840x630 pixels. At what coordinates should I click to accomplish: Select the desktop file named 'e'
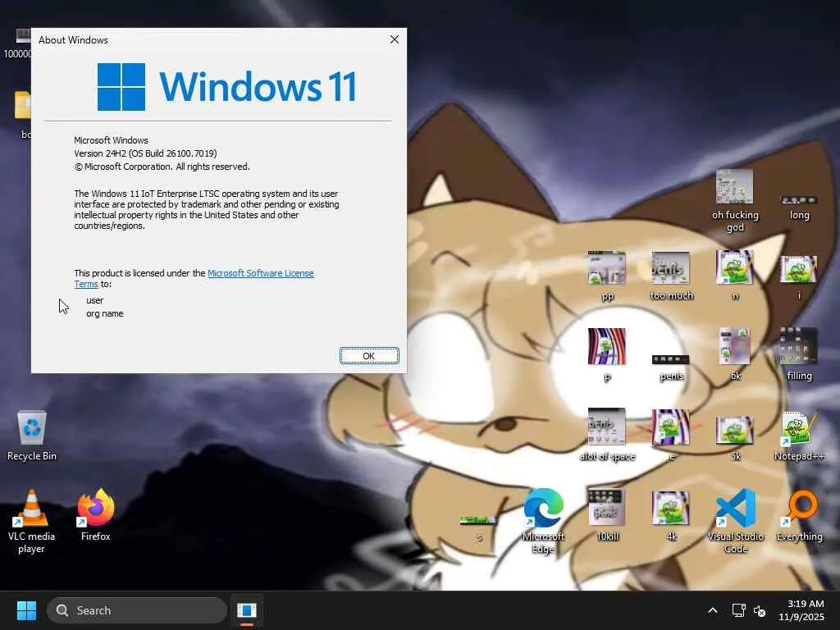[671, 435]
